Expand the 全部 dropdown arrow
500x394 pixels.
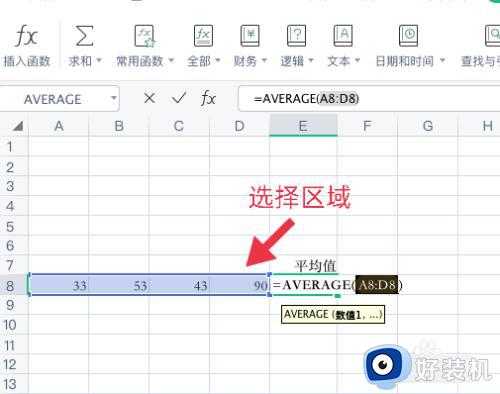click(218, 61)
